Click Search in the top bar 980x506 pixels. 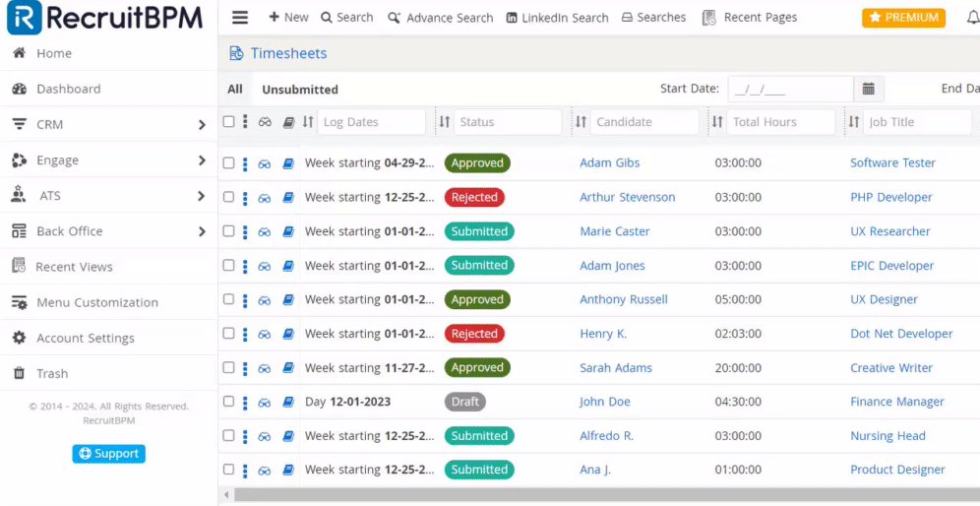pos(347,18)
